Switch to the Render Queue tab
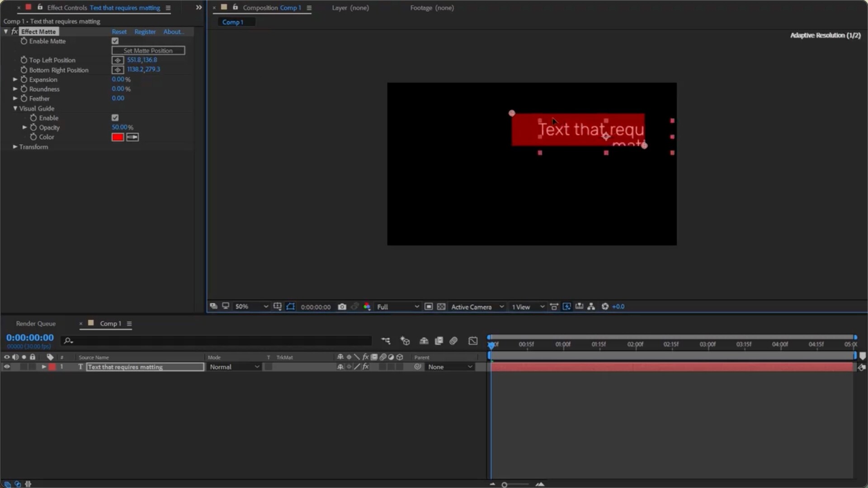This screenshot has height=488, width=868. pyautogui.click(x=36, y=324)
